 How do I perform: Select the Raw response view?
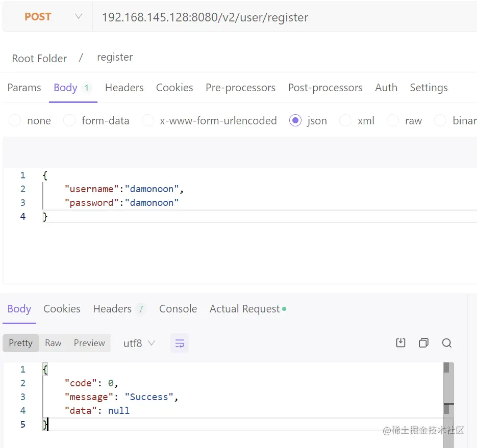53,343
